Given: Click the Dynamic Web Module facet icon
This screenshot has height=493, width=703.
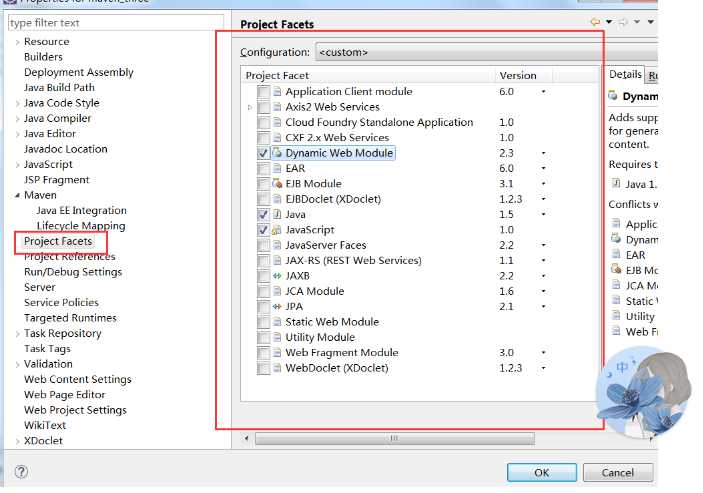Looking at the screenshot, I should (277, 153).
